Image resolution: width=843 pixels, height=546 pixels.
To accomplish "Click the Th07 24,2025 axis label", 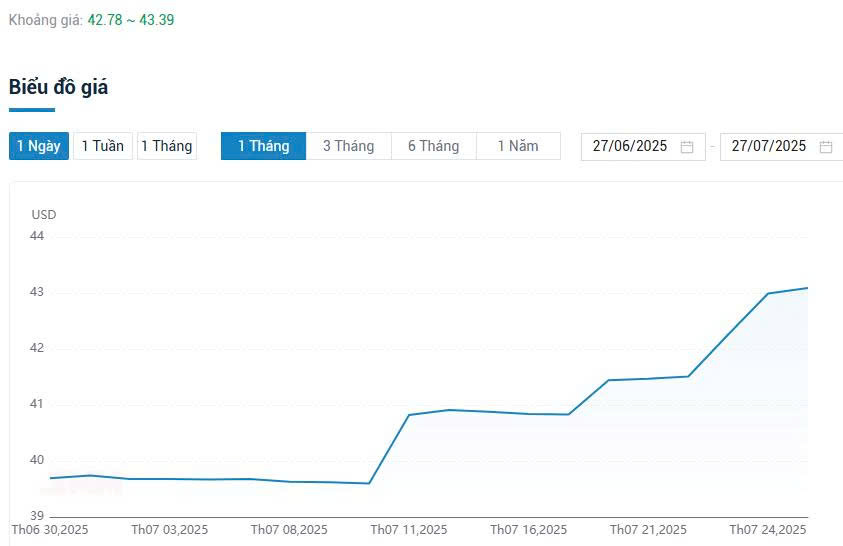I will point(767,529).
